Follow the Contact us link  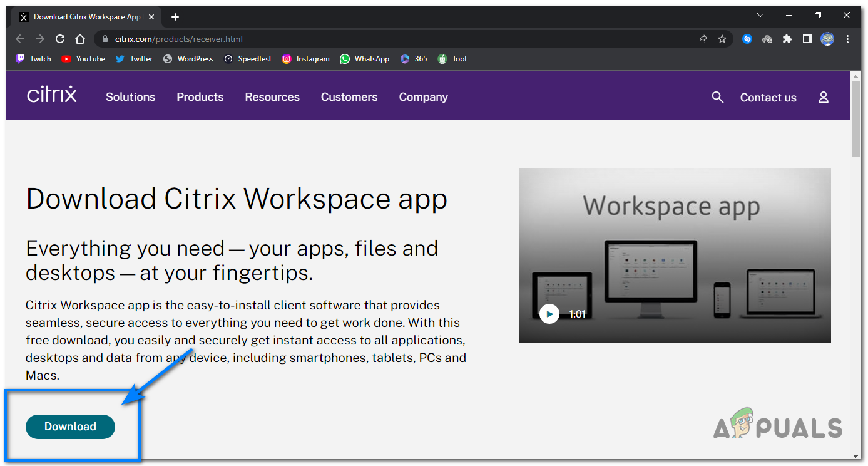point(768,97)
